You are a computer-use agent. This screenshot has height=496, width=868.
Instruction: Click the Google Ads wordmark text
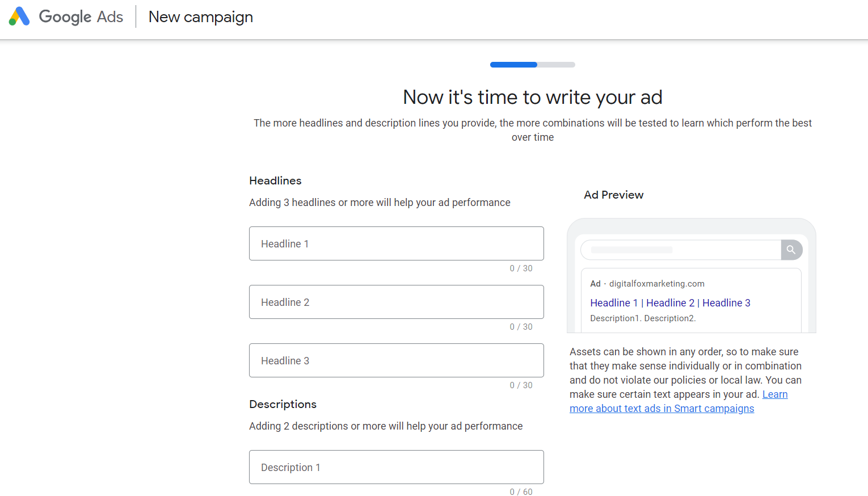[x=81, y=17]
